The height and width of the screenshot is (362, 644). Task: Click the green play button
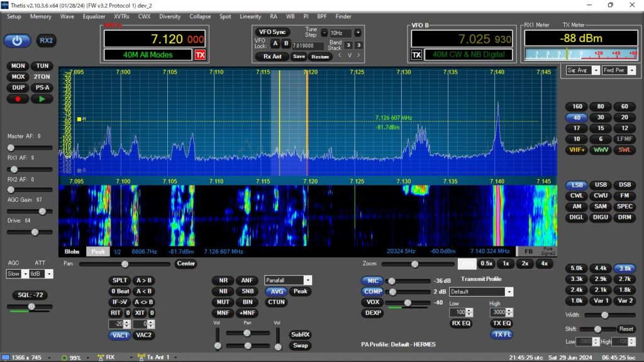click(x=42, y=99)
